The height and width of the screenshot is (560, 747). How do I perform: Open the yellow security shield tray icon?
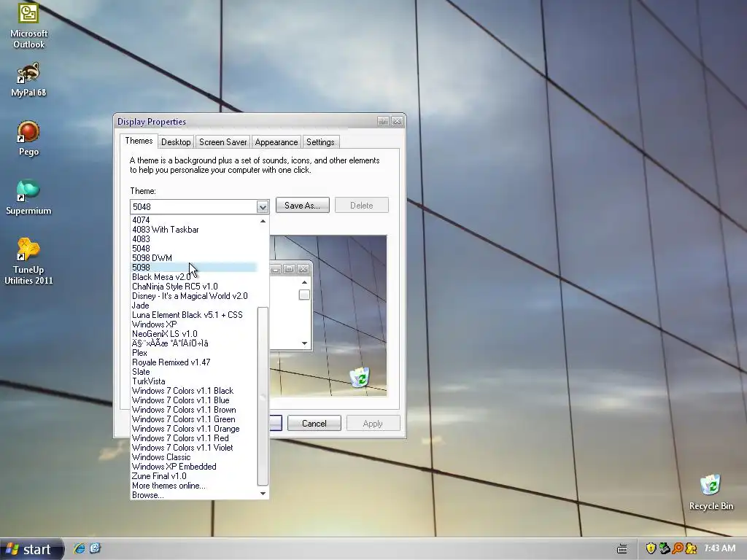click(651, 548)
